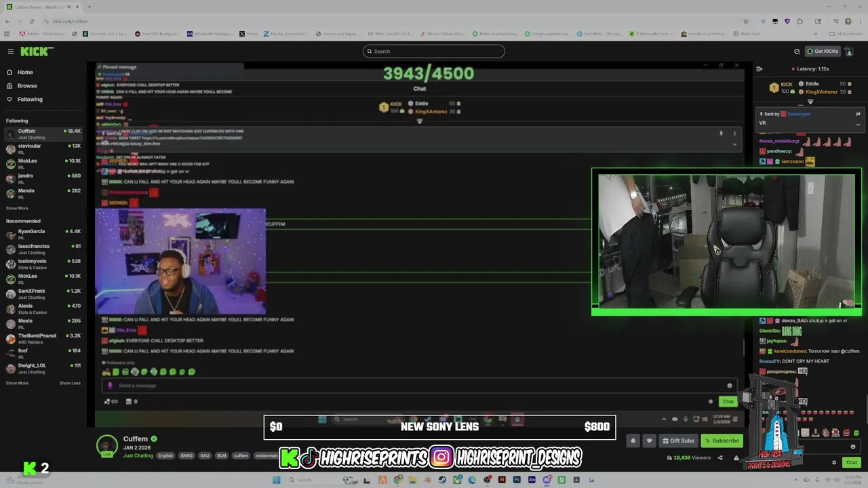Click embedded stream's green Chat button
This screenshot has width=868, height=488.
pyautogui.click(x=728, y=401)
